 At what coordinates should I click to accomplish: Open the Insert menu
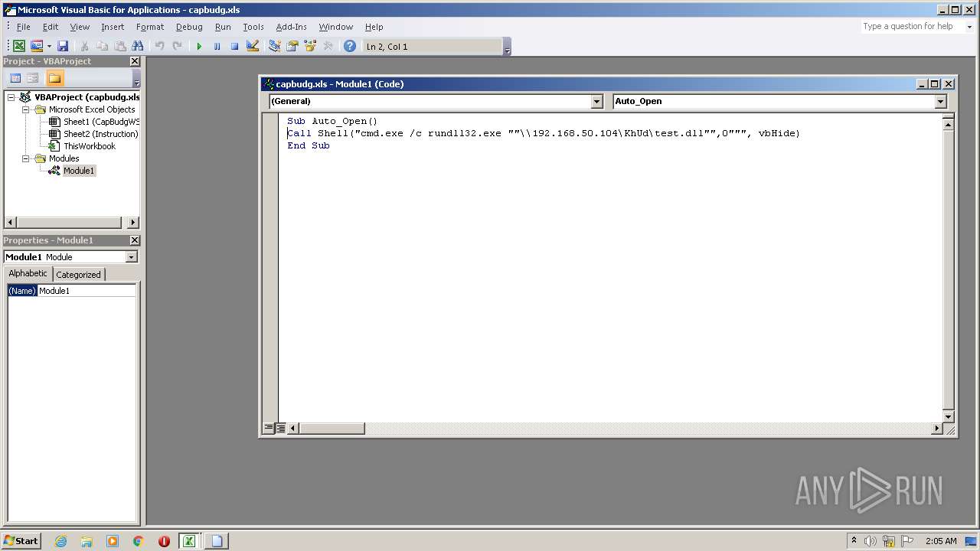113,27
